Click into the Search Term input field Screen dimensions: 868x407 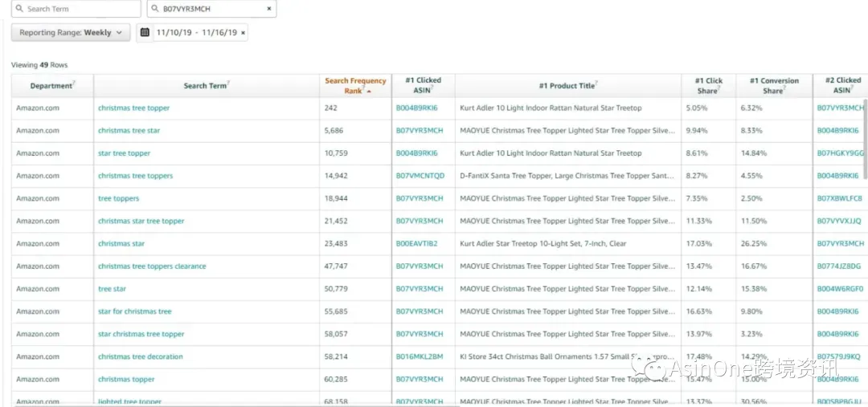[76, 9]
